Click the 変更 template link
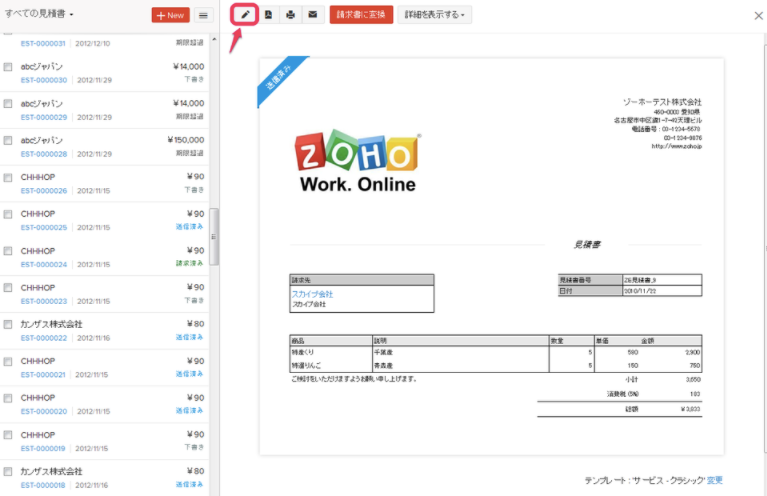Screen dimensions: 767x496 click(x=714, y=481)
